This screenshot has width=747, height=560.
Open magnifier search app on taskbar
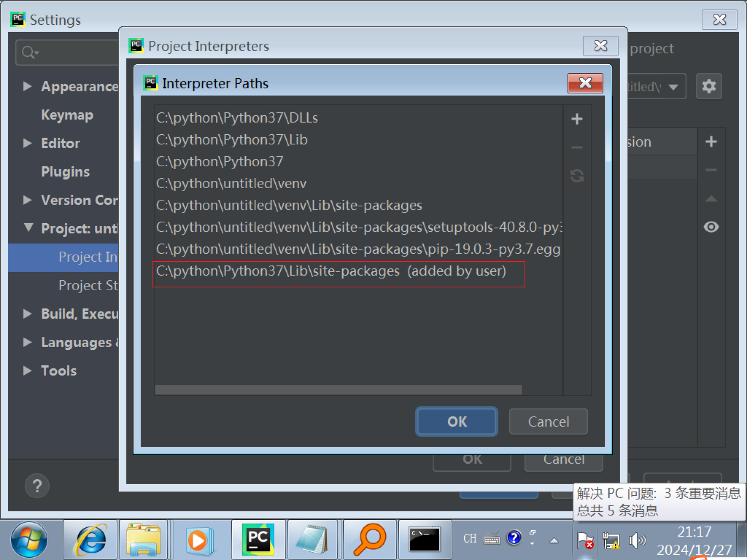pos(370,540)
